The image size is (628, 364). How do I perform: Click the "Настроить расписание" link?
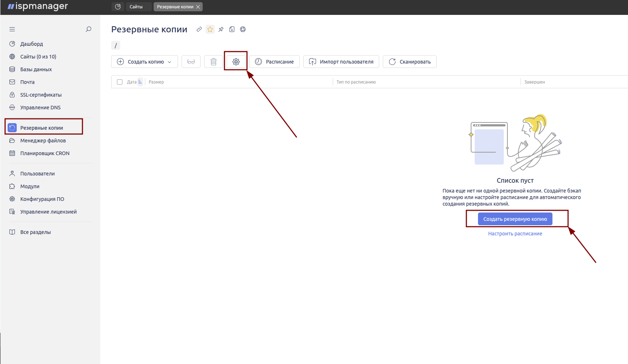(515, 234)
